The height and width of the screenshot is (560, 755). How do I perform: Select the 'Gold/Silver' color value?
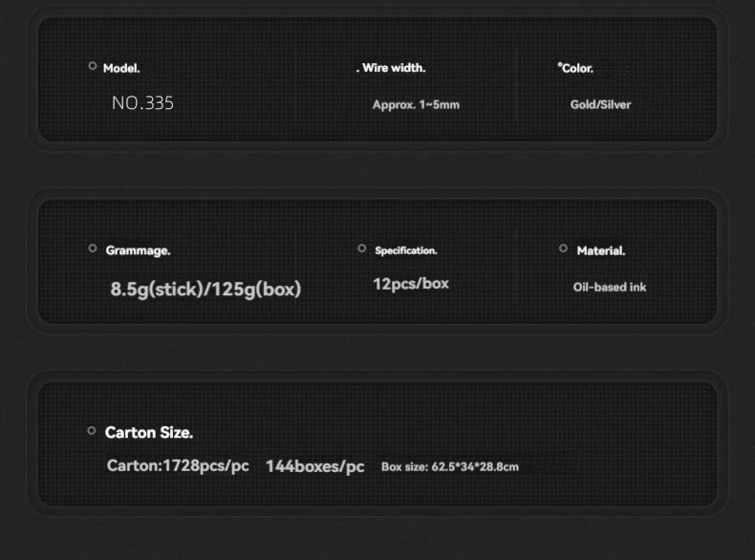point(600,104)
